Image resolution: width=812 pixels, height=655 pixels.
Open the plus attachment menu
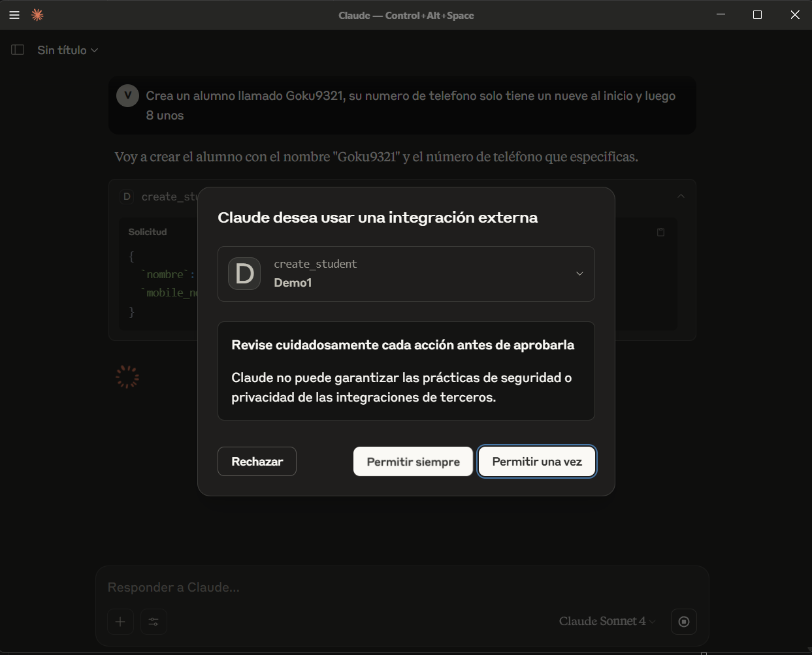[x=120, y=622]
